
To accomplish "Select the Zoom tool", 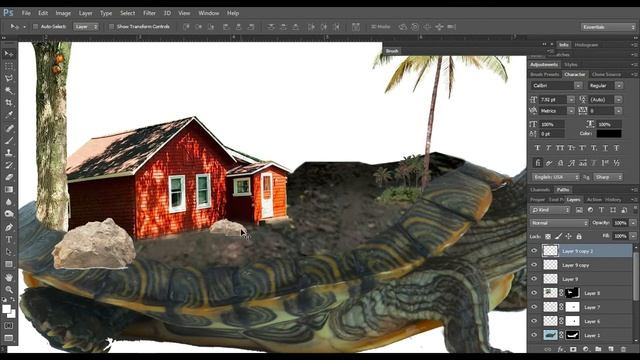I will coord(9,290).
